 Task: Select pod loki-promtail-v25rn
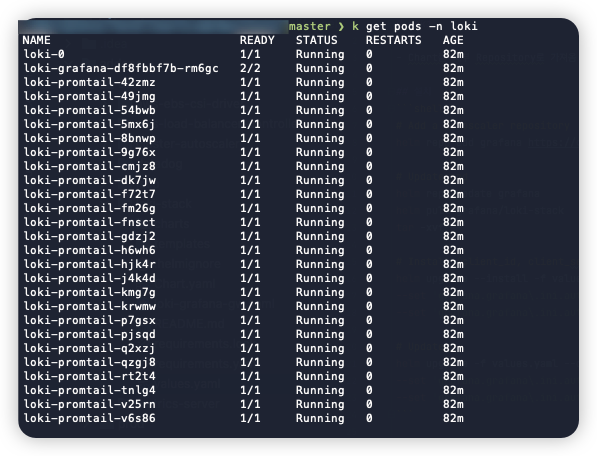click(89, 404)
